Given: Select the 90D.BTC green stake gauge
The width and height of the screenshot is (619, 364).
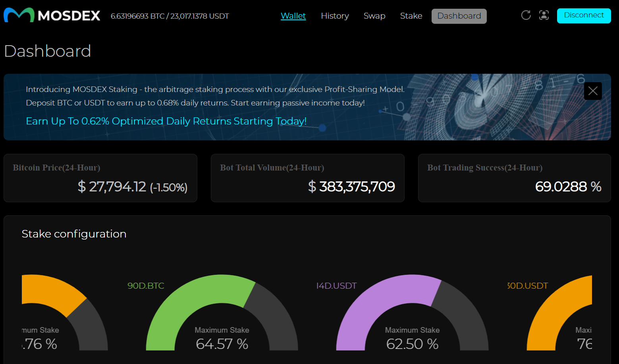Looking at the screenshot, I should click(222, 312).
